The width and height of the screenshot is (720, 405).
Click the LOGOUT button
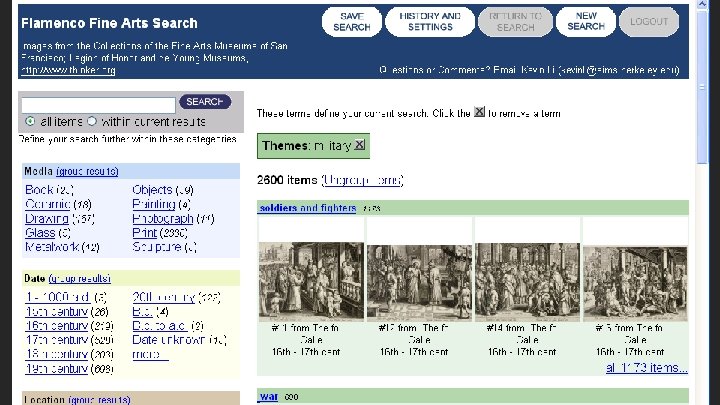[x=649, y=22]
